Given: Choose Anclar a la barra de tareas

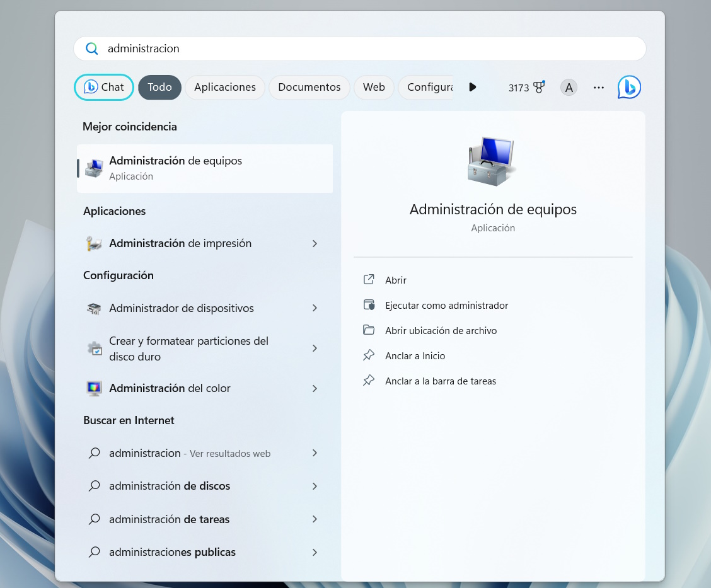Looking at the screenshot, I should 441,381.
